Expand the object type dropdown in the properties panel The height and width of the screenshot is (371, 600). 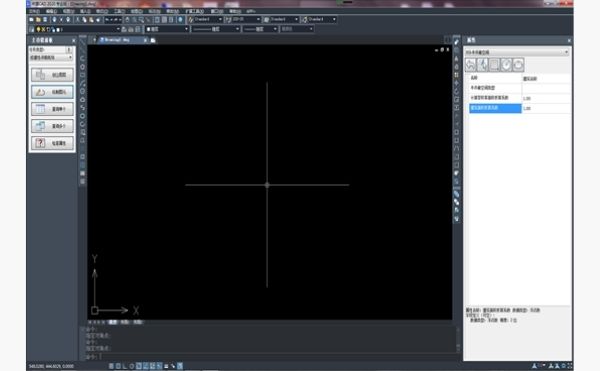(x=517, y=52)
